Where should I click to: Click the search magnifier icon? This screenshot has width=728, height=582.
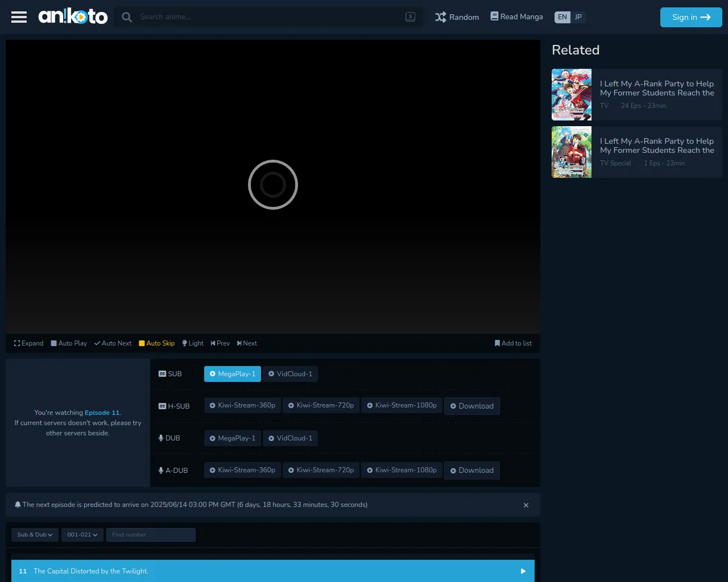[x=127, y=17]
